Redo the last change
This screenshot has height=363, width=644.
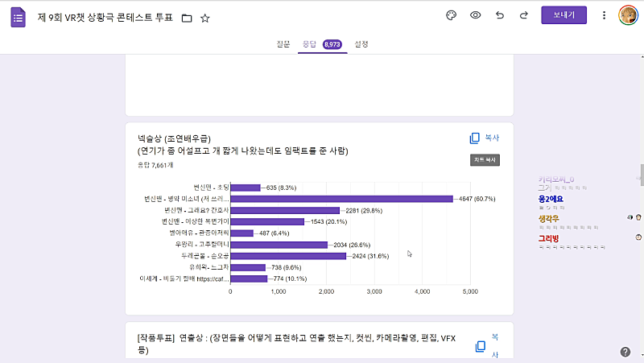coord(524,15)
